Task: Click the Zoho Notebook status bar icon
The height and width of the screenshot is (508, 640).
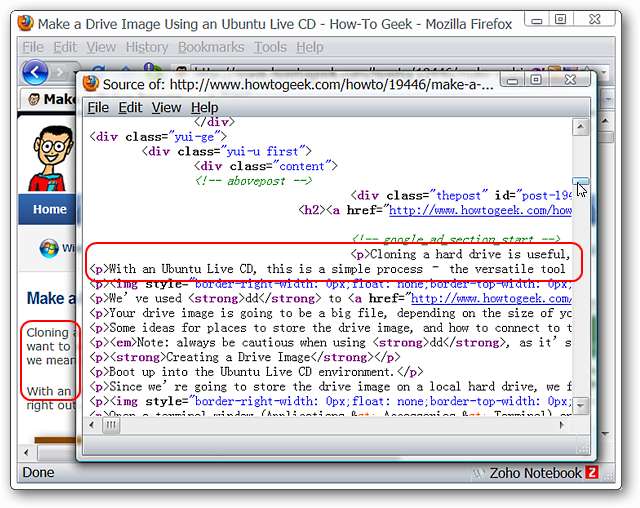Action: tap(592, 472)
